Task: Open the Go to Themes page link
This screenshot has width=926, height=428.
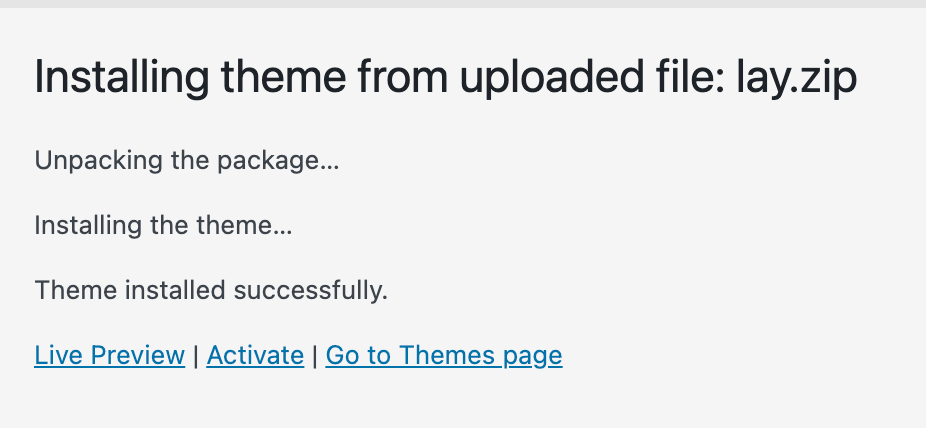Action: coord(444,355)
